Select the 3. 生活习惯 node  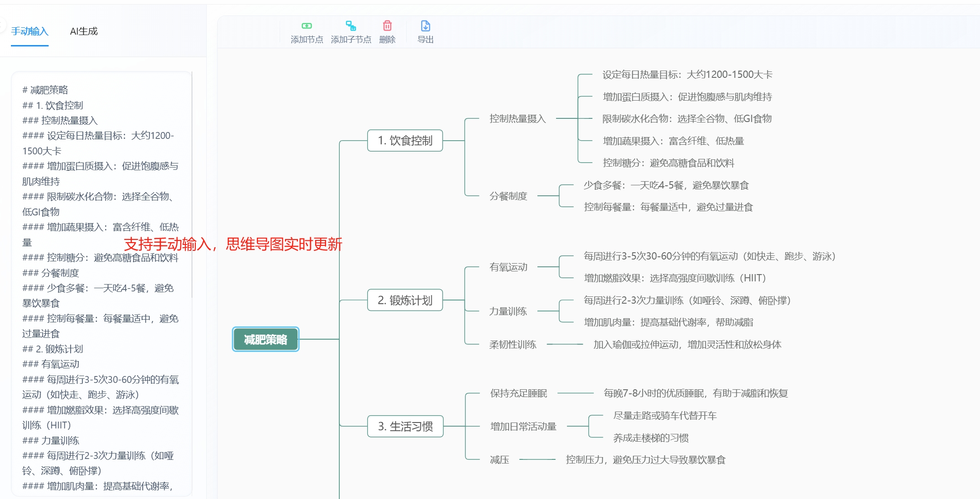405,427
